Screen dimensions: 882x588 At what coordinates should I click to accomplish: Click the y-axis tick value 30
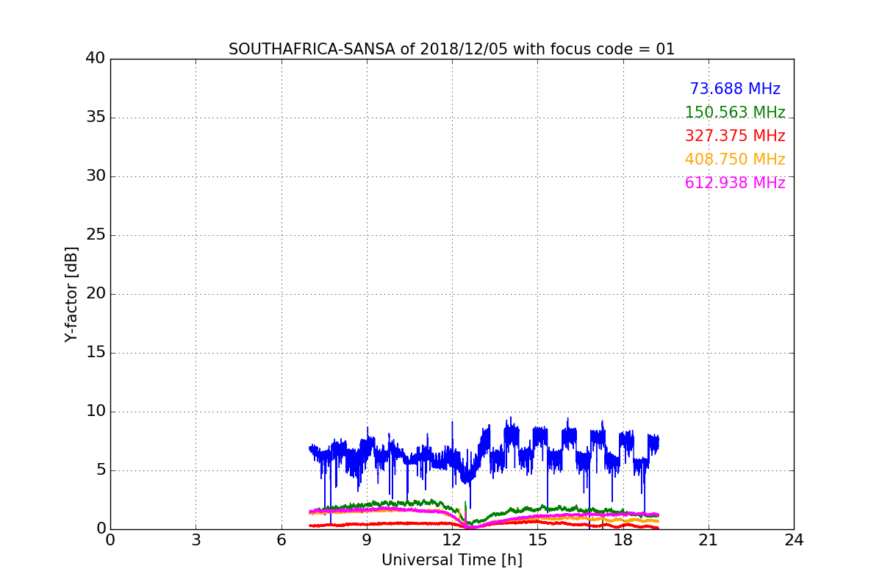[x=96, y=176]
